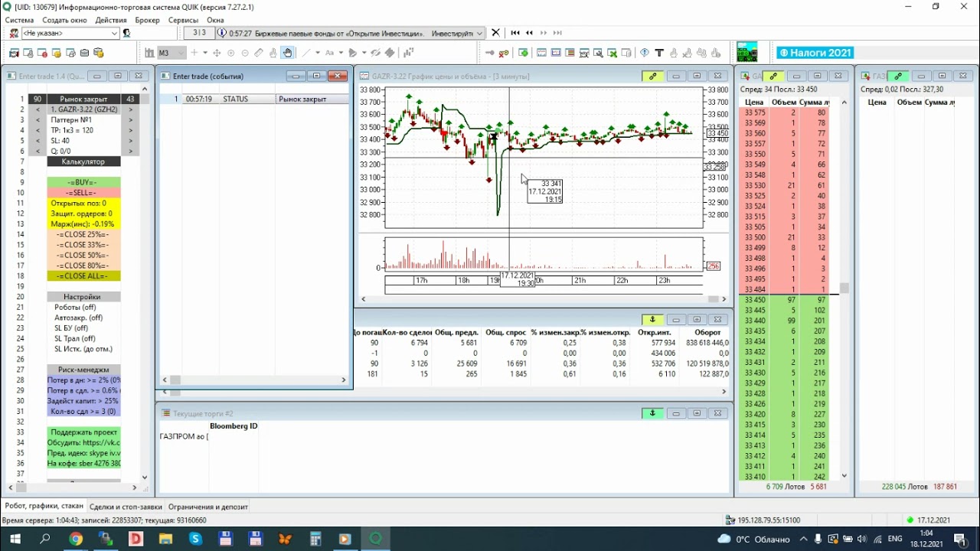Expand the news ticker dropdown arrow
Viewport: 980px width, 551px height.
[x=480, y=33]
